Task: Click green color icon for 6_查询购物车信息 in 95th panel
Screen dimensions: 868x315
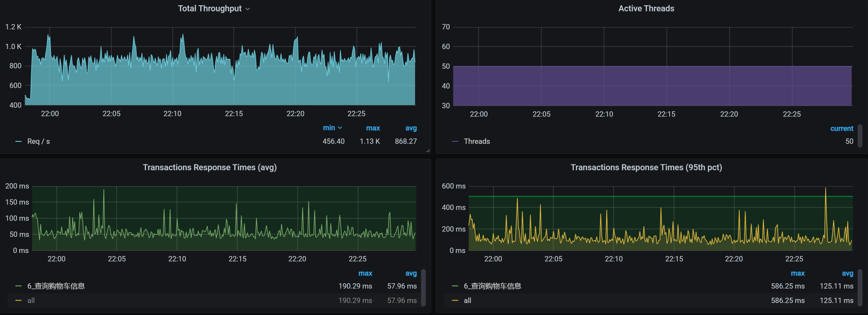Action: pyautogui.click(x=455, y=286)
